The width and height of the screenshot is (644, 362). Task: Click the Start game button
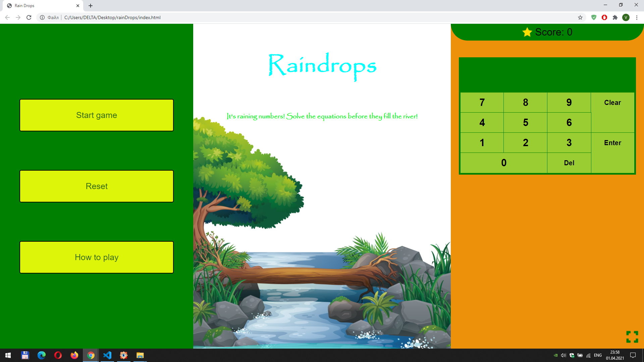[x=97, y=115]
